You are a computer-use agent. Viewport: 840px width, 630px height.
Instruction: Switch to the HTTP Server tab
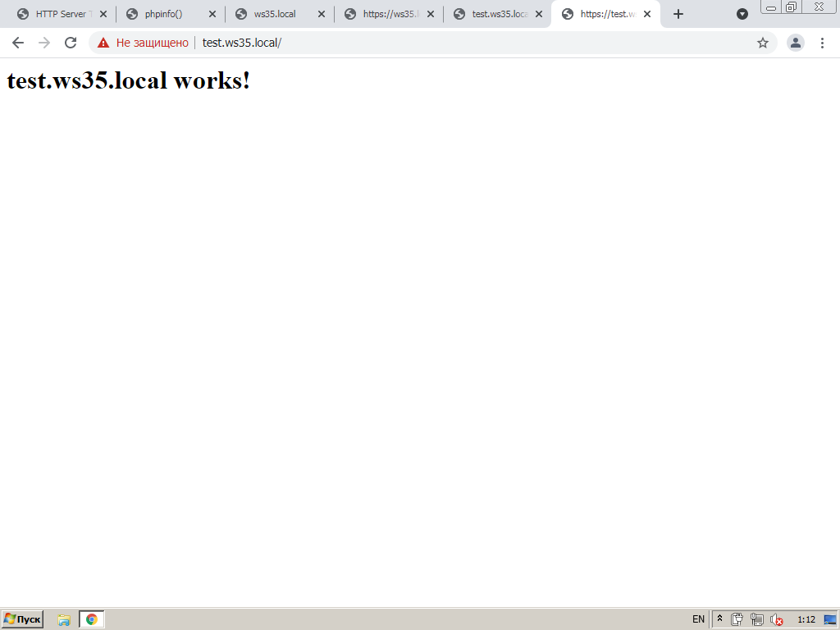[x=57, y=14]
